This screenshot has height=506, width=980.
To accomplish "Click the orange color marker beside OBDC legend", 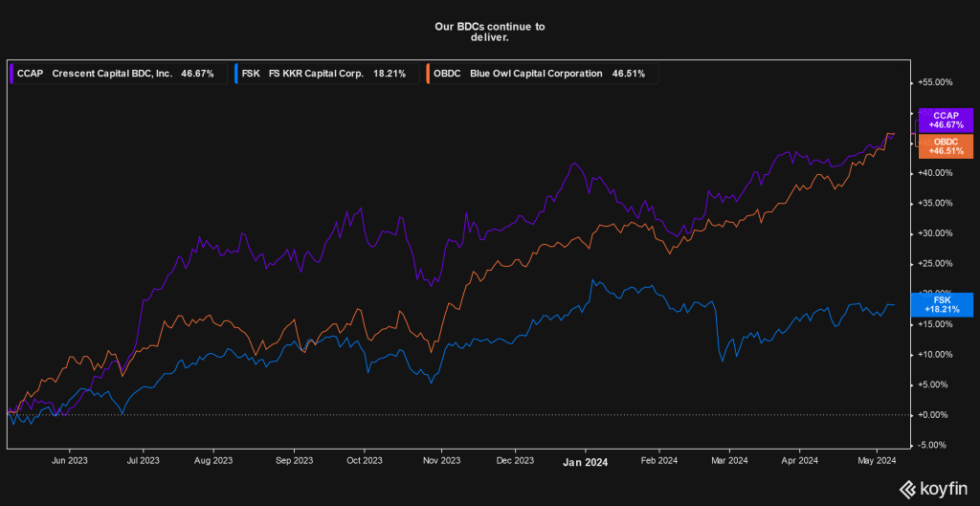I will [x=426, y=73].
